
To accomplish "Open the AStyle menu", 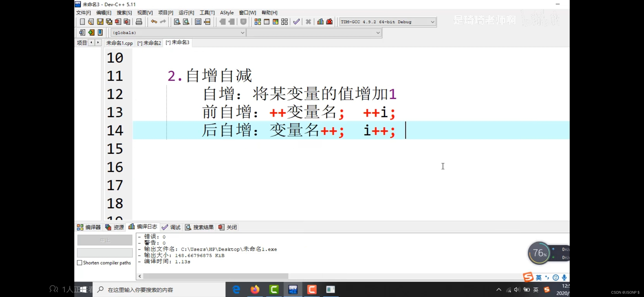I will click(x=227, y=13).
